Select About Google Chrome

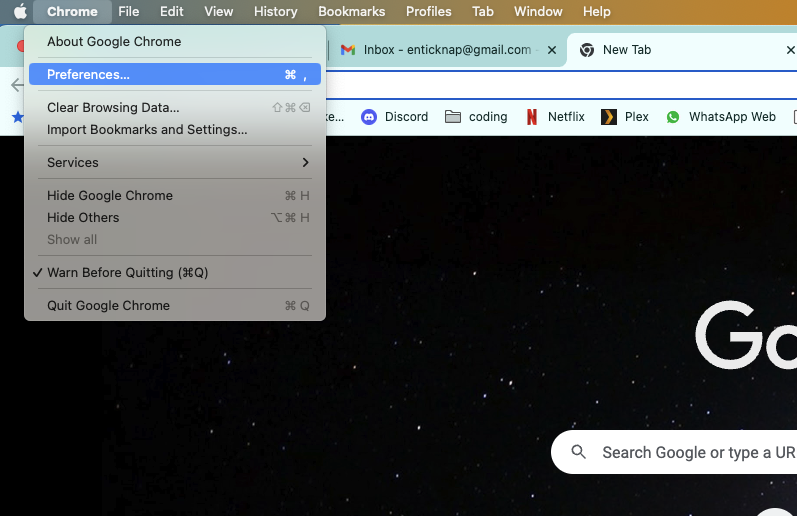click(x=175, y=42)
